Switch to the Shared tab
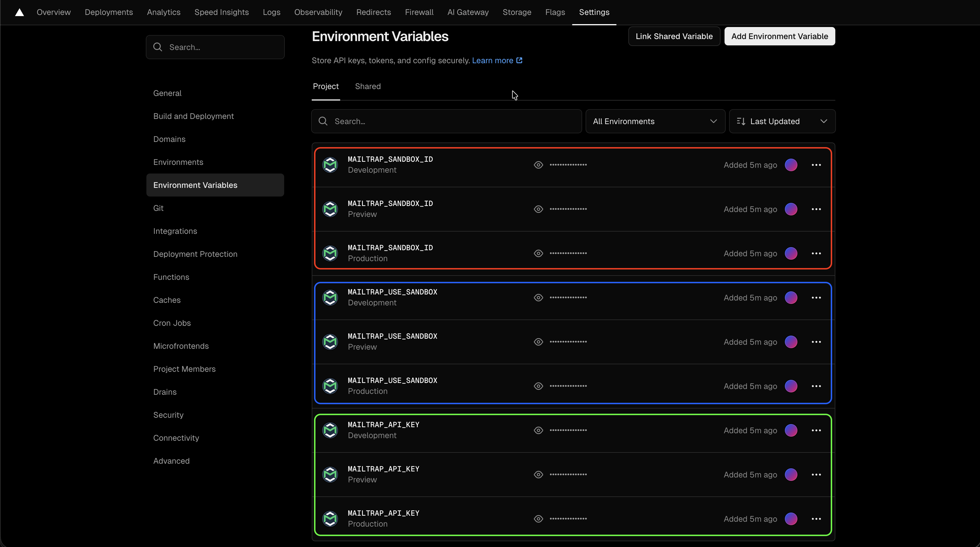Screen dimensions: 980x547 pyautogui.click(x=367, y=86)
